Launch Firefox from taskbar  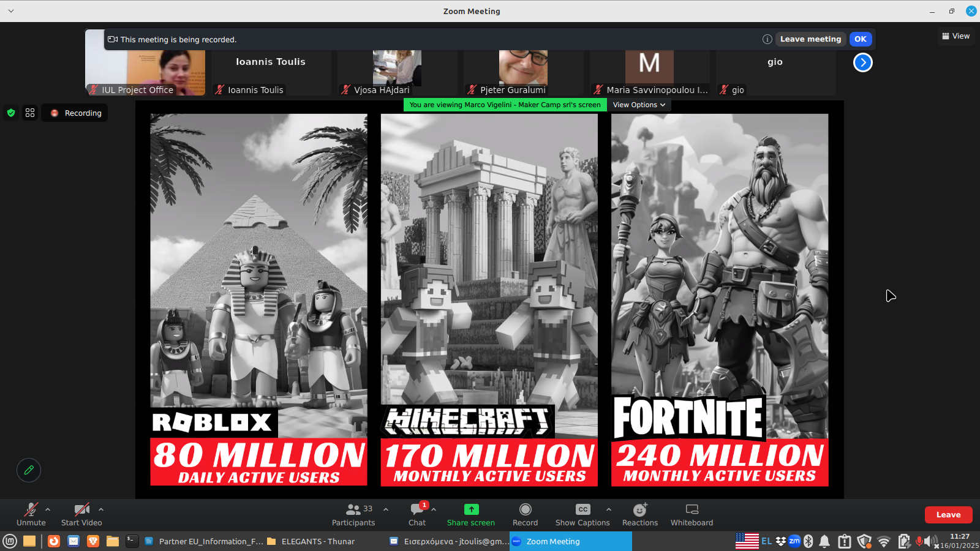(x=54, y=541)
